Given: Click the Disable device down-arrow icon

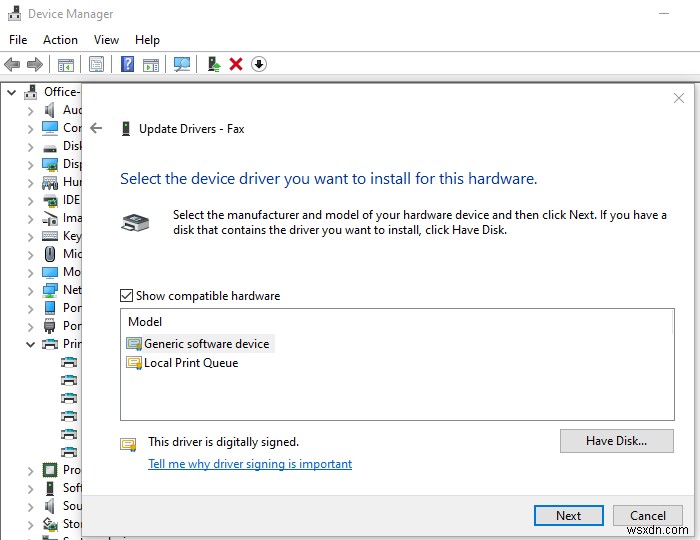Looking at the screenshot, I should click(x=259, y=64).
